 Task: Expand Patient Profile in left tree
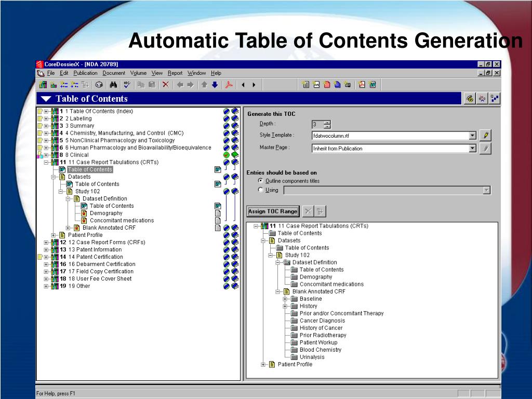(54, 235)
